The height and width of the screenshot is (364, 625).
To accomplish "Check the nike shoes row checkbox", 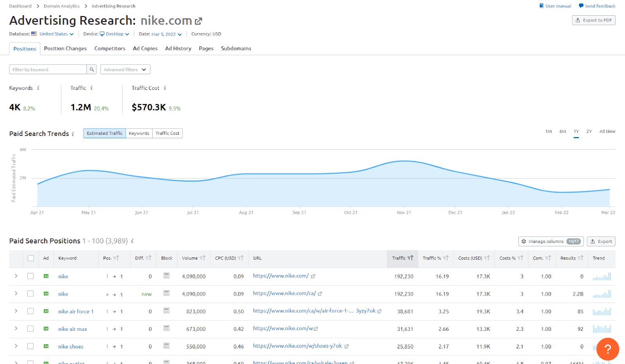I will click(x=30, y=346).
